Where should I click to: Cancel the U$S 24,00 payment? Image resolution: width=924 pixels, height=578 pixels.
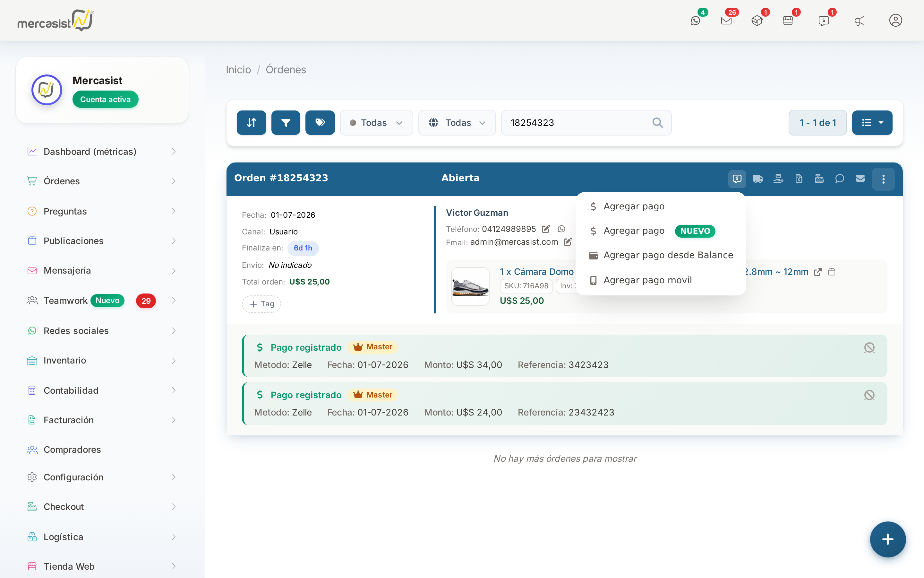pos(869,395)
